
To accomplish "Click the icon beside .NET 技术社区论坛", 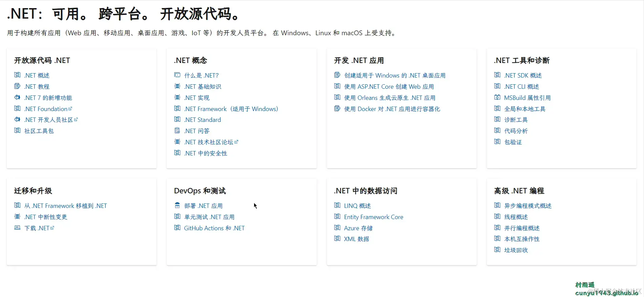I will coord(177,142).
